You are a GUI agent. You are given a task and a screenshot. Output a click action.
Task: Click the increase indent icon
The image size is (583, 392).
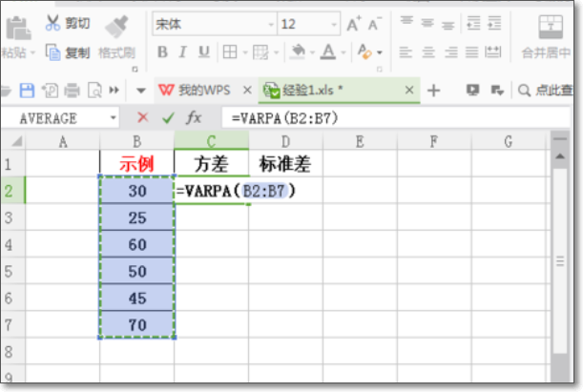(494, 23)
